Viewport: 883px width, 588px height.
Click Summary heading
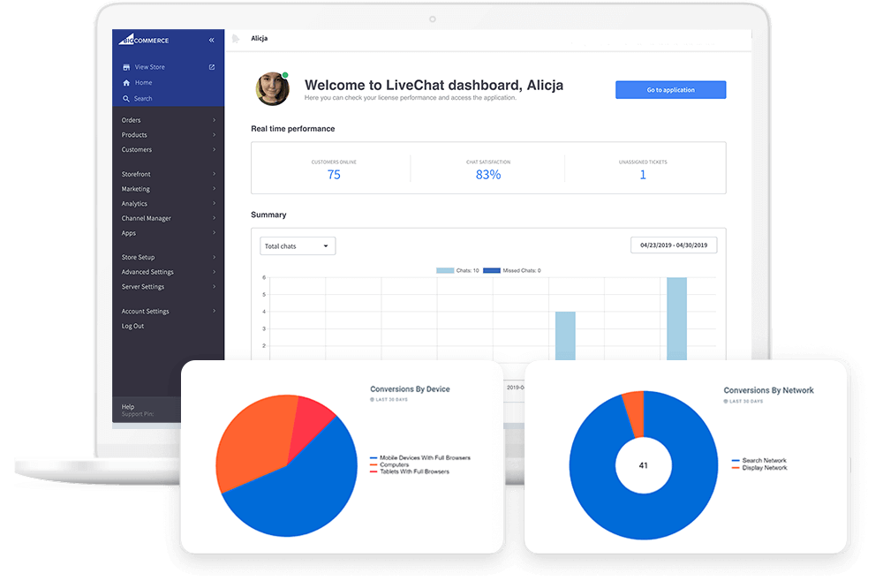(268, 215)
